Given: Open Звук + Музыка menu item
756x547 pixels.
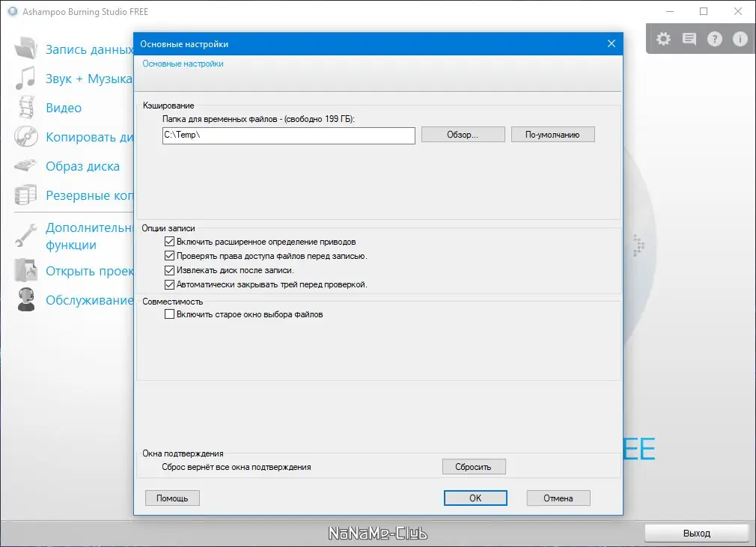Looking at the screenshot, I should [x=89, y=79].
